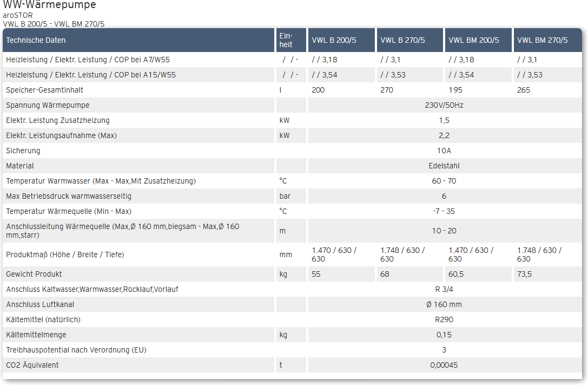Image resolution: width=588 pixels, height=385 pixels.
Task: Click the 'Material' row label
Action: [20, 166]
